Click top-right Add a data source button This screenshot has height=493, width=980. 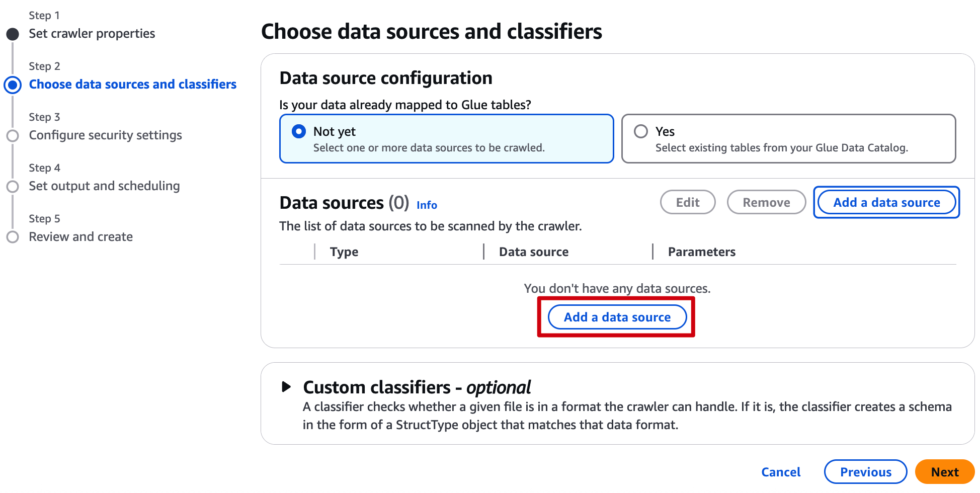pos(886,202)
